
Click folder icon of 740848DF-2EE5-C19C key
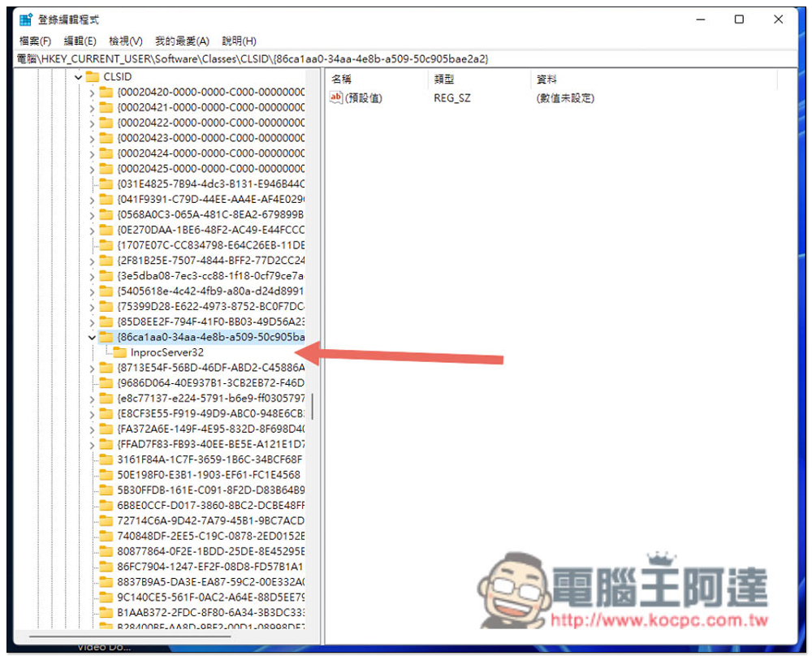tap(106, 536)
